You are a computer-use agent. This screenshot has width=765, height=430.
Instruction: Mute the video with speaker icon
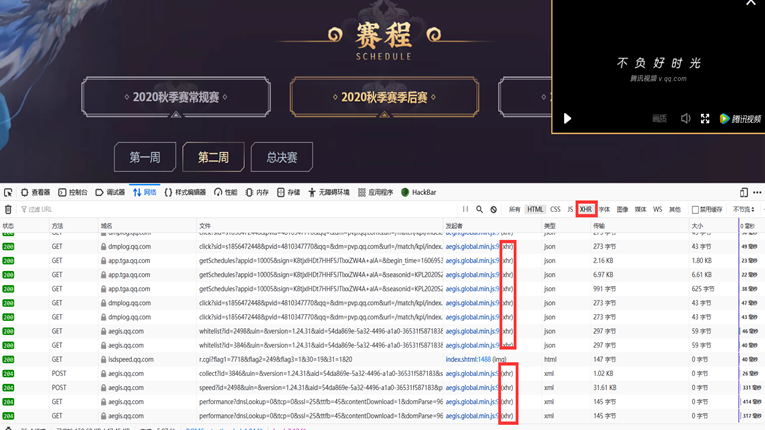[685, 119]
